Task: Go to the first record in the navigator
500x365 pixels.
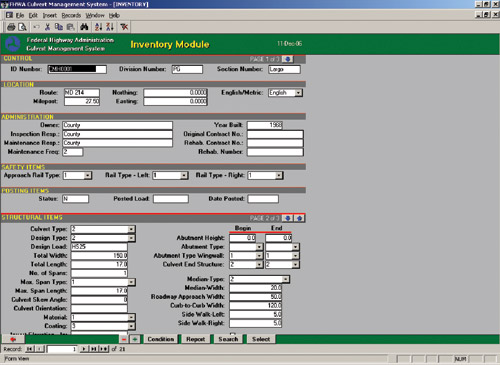Action: 30,349
